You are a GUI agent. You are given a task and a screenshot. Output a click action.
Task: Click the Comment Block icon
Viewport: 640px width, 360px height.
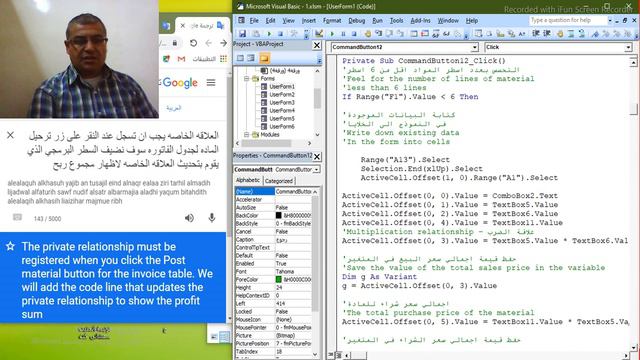[x=571, y=34]
